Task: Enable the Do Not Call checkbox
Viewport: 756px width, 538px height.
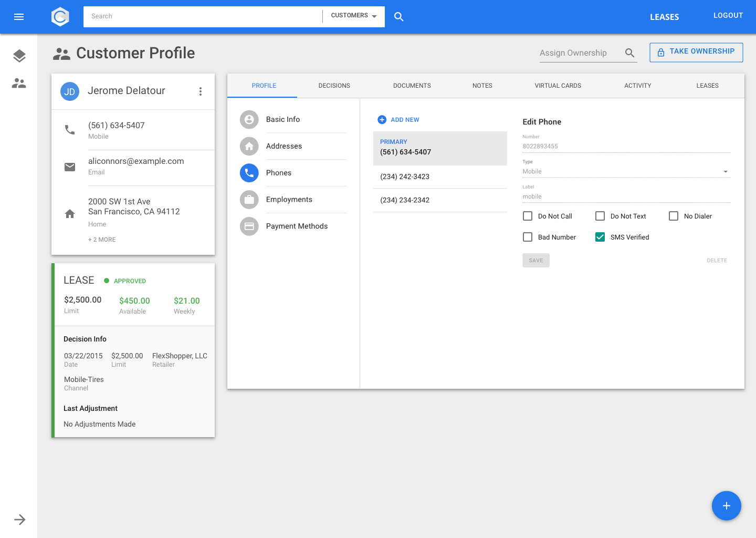Action: coord(528,216)
